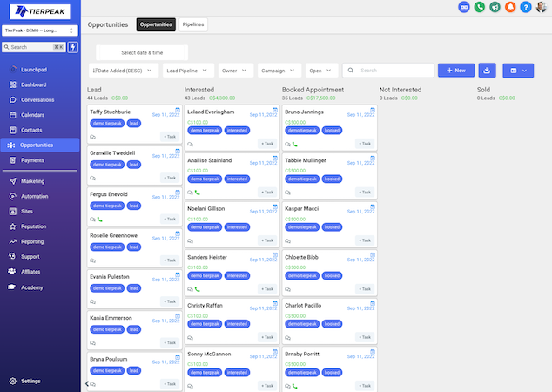
Task: Open conversation icon on Leland Everingham card
Action: 190,143
